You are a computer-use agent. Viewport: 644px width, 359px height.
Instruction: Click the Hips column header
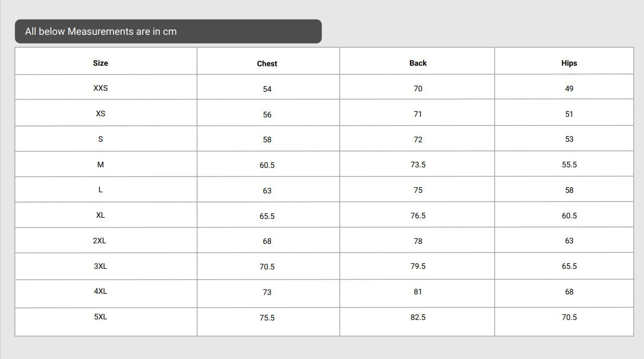click(x=569, y=63)
